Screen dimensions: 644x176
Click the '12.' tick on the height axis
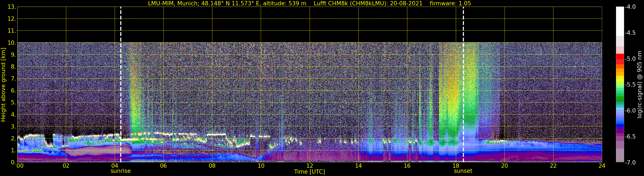click(12, 19)
